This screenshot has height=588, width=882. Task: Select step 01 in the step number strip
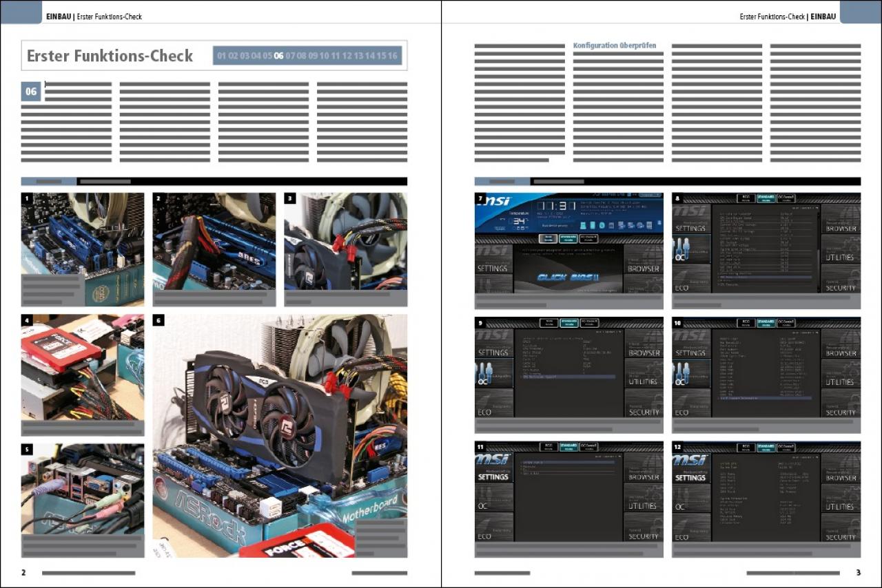(222, 56)
